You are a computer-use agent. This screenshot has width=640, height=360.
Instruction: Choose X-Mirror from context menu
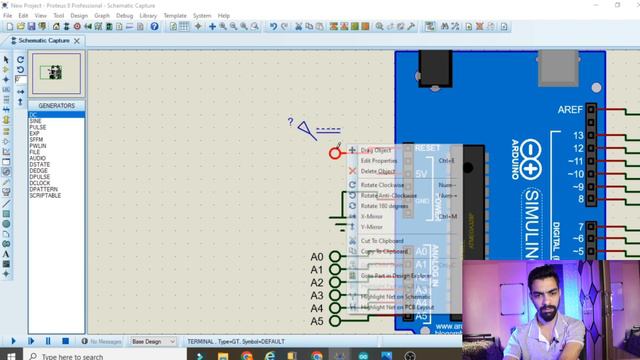pyautogui.click(x=371, y=216)
